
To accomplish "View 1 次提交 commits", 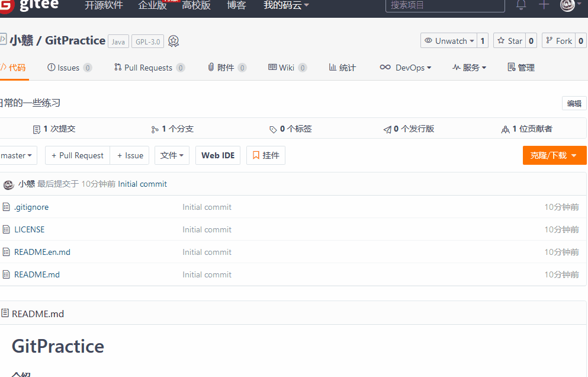I will coord(54,129).
